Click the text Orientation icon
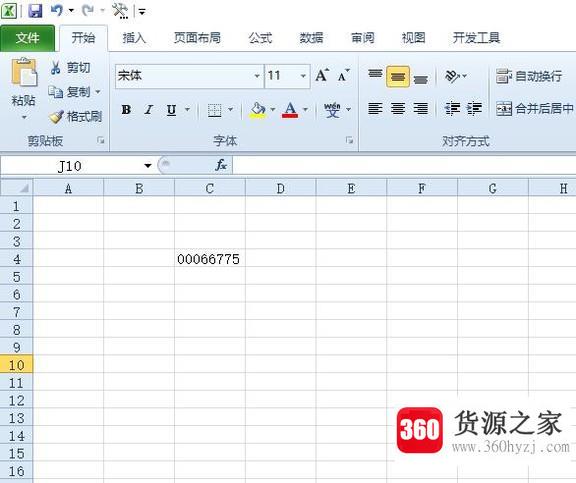Viewport: 576px width, 483px height. pyautogui.click(x=452, y=76)
